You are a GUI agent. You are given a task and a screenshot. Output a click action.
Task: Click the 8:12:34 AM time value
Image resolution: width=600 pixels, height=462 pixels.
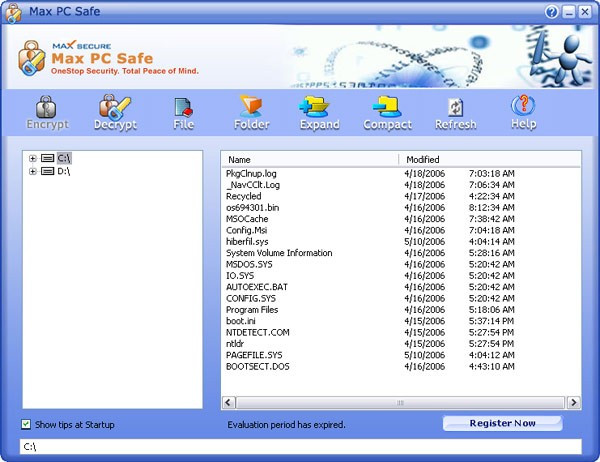coord(492,207)
